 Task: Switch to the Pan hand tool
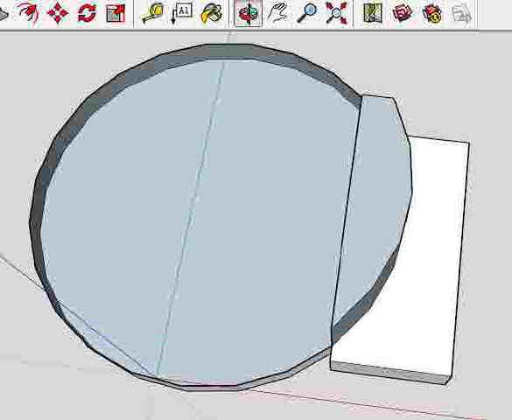click(277, 13)
